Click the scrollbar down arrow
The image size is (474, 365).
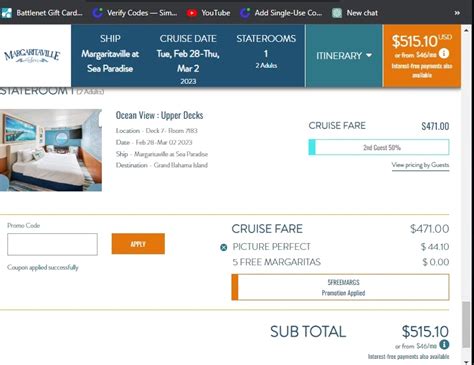click(466, 362)
